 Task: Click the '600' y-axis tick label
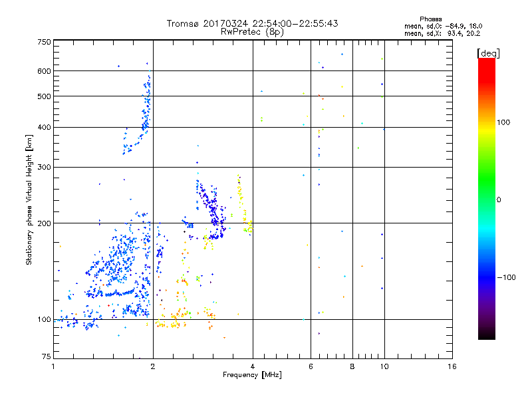(x=44, y=71)
